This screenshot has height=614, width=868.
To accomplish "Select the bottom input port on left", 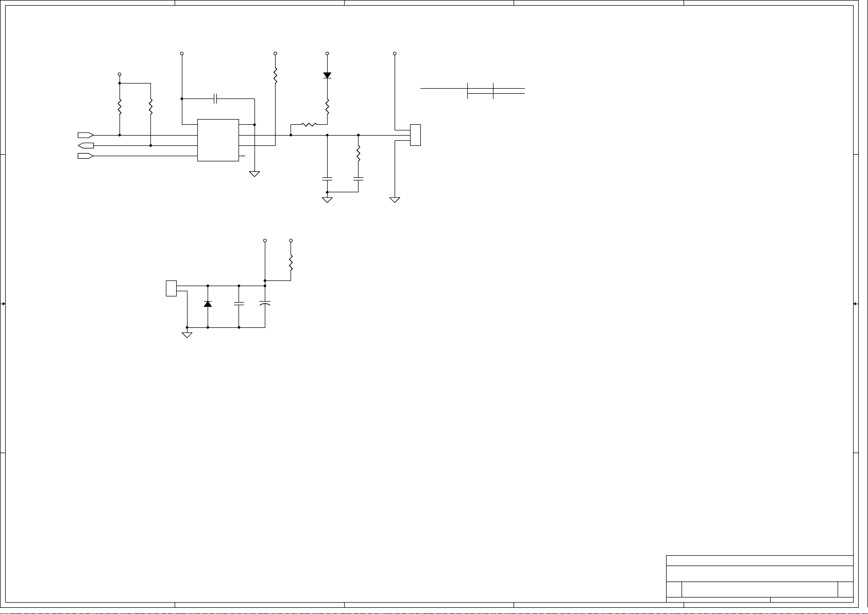I will (86, 156).
